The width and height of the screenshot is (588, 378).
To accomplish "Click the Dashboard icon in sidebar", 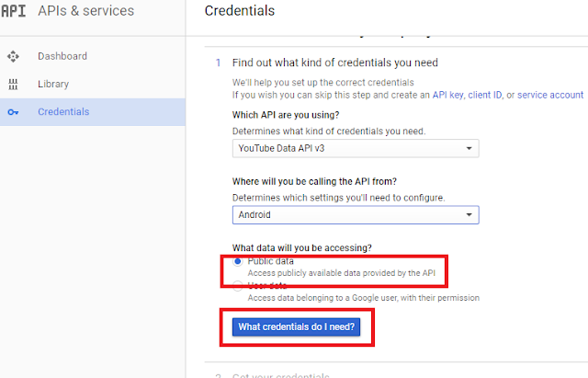I will click(x=13, y=56).
